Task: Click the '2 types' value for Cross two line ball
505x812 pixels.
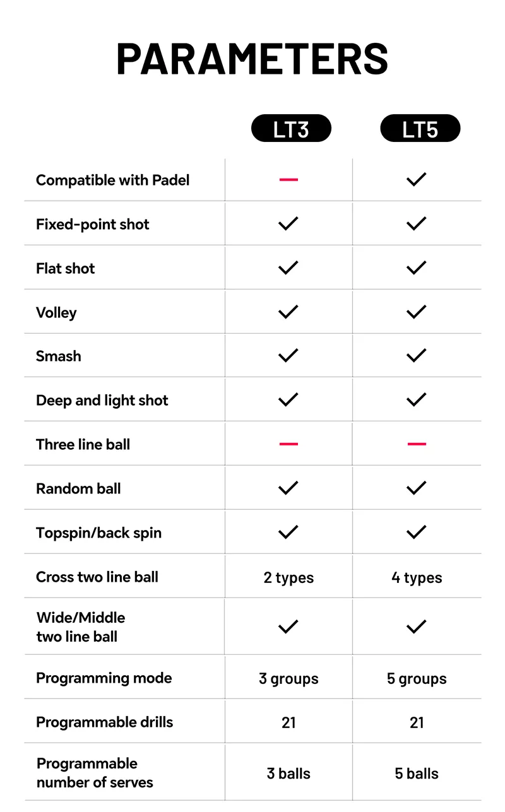Action: (x=288, y=578)
